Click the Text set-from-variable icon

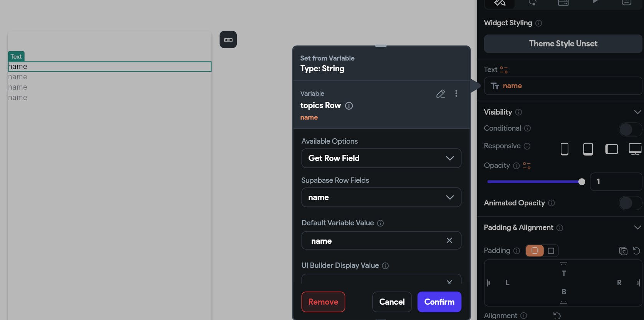(504, 70)
